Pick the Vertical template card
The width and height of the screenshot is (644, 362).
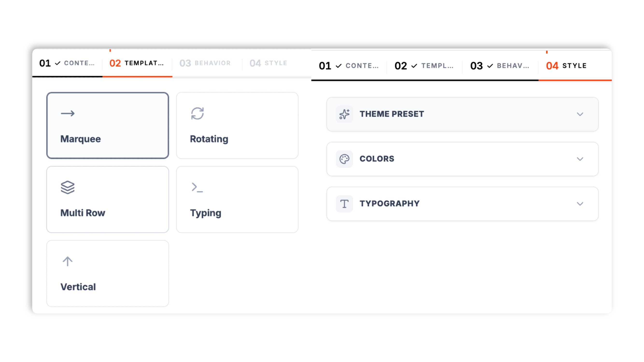pos(107,273)
